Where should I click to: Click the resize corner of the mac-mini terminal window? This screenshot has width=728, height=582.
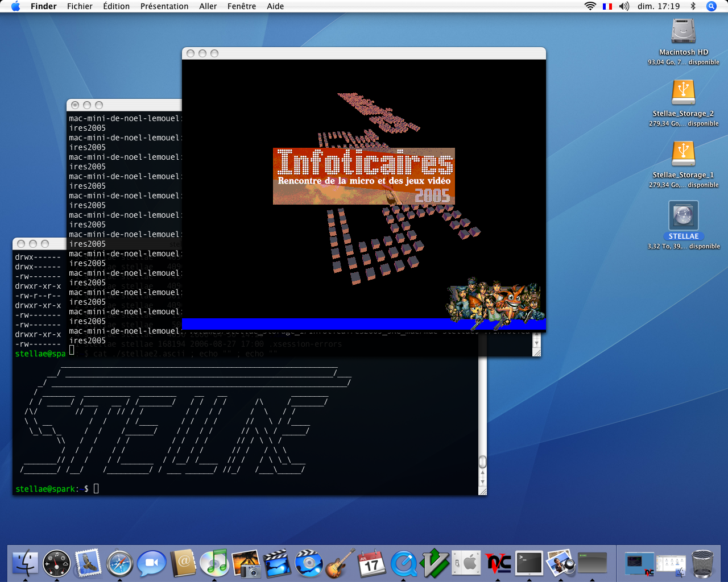[536, 352]
